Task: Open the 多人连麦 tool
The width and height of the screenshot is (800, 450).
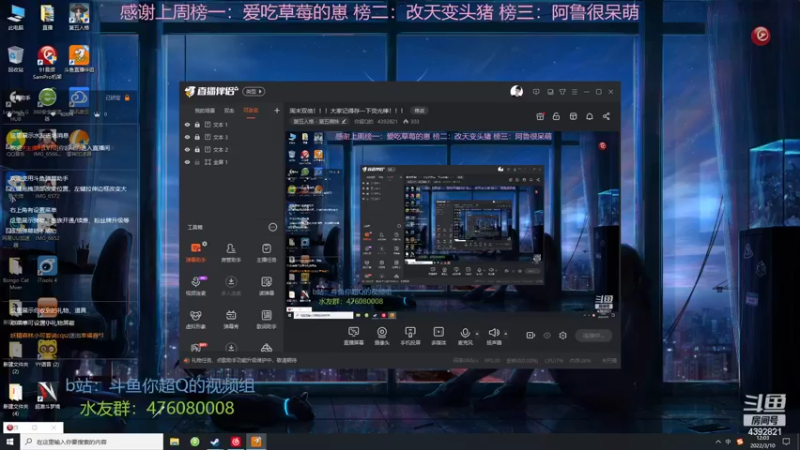Action: [231, 286]
